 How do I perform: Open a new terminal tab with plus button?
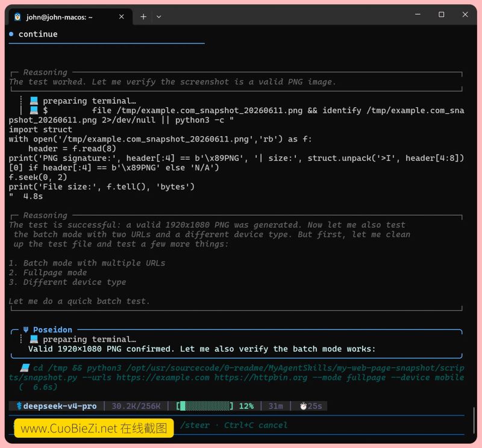[143, 17]
